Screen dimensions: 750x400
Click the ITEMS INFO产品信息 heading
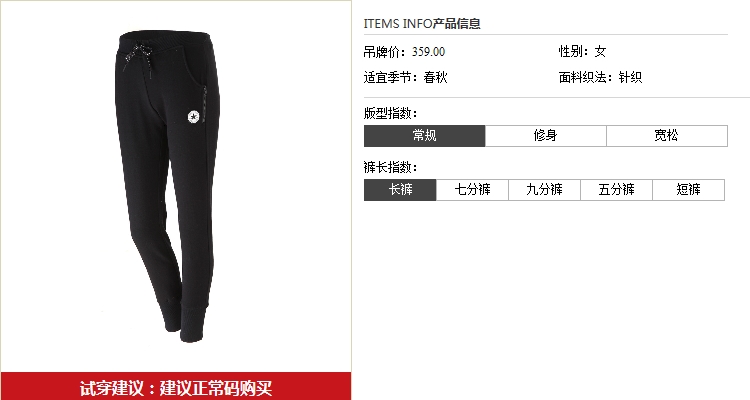(422, 23)
